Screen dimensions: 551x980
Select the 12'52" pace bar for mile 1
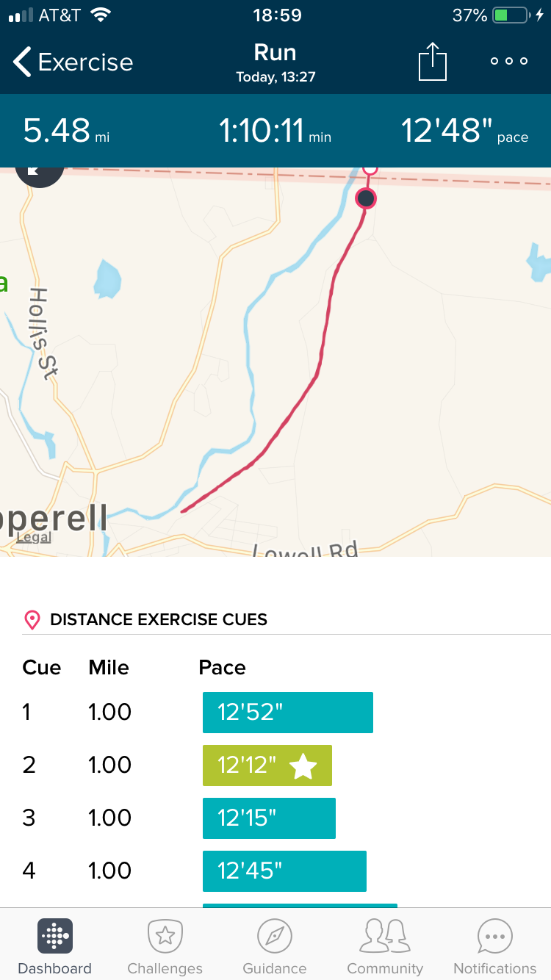(287, 713)
